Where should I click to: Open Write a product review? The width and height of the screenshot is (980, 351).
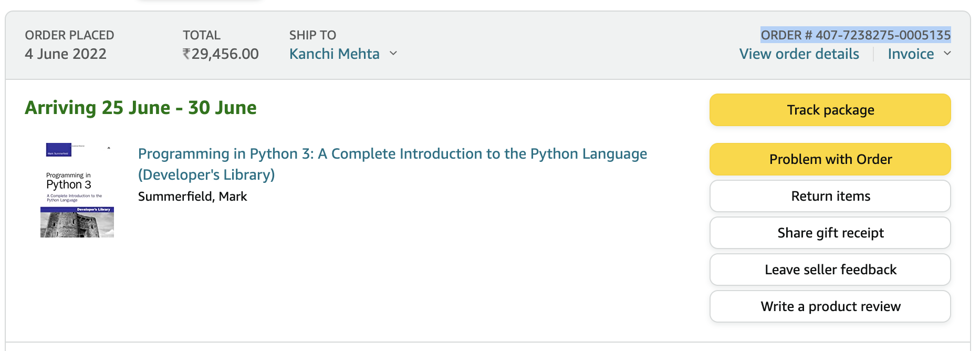(830, 306)
